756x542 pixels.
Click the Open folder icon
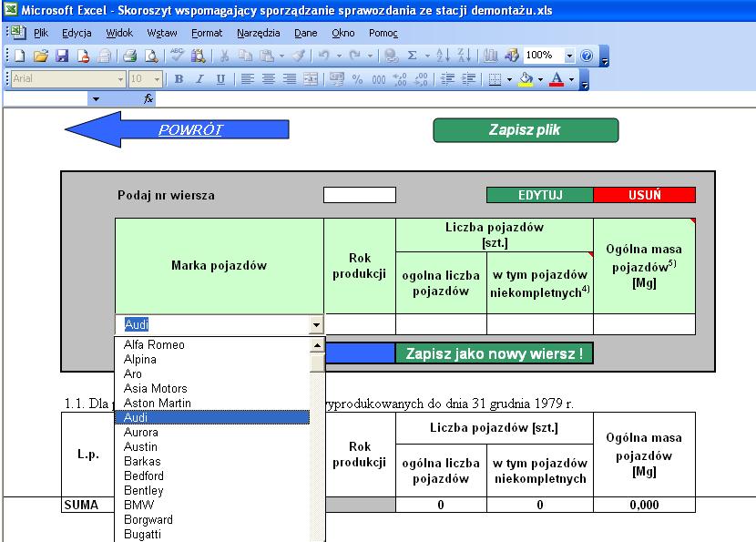click(x=41, y=56)
